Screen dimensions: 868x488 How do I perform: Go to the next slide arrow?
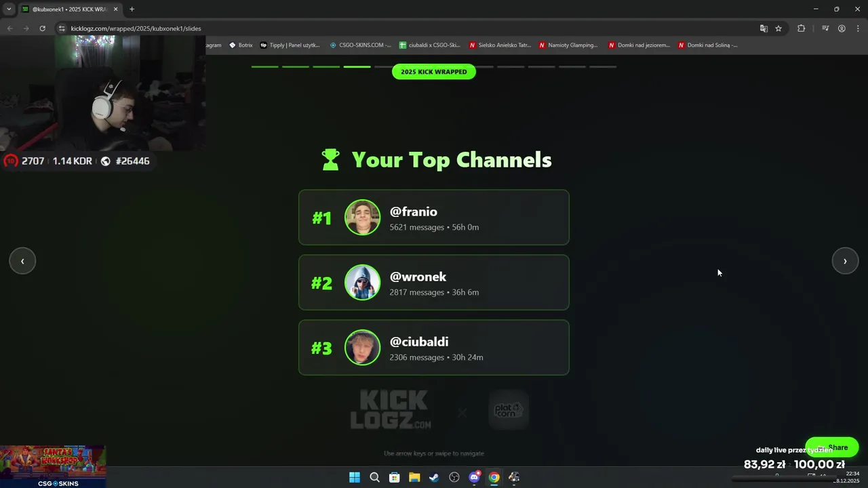tap(845, 261)
